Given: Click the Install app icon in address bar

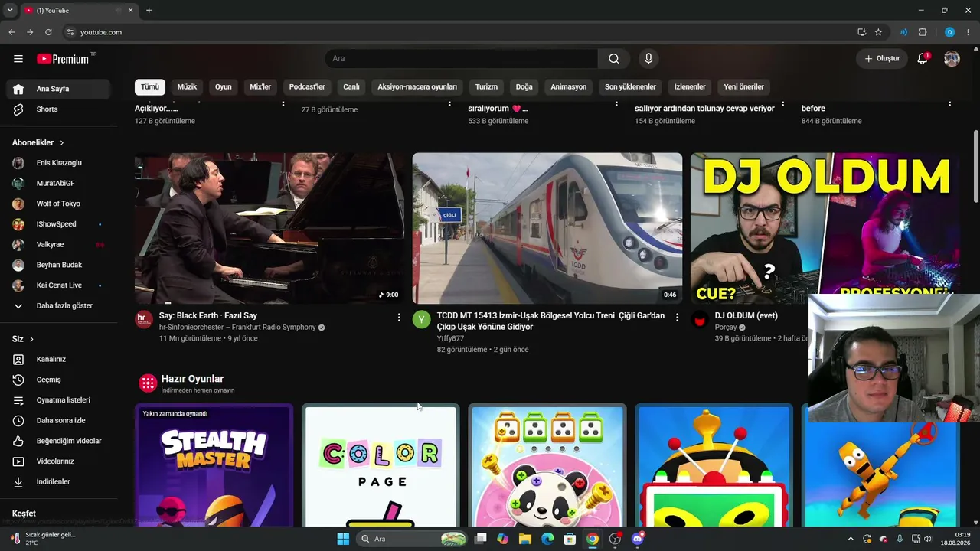Looking at the screenshot, I should coord(862,32).
